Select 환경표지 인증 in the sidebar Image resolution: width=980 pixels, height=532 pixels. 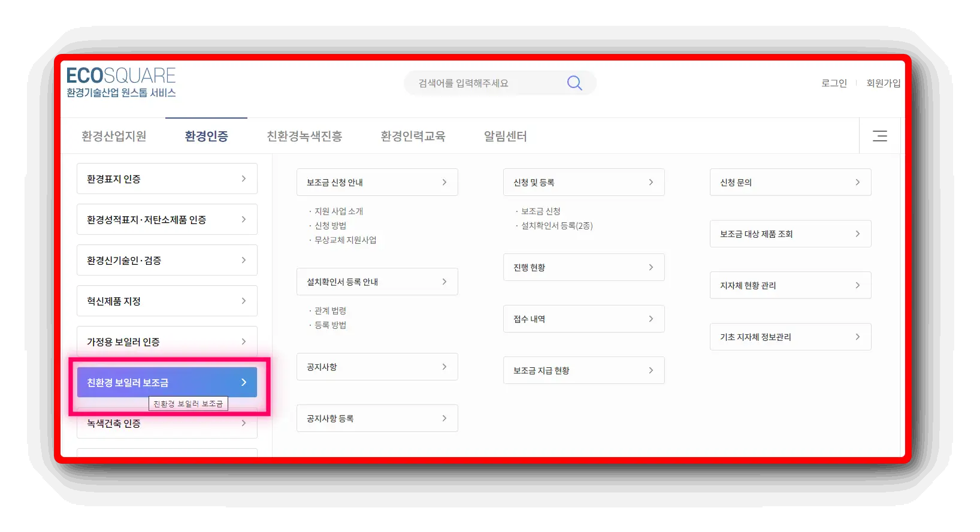(x=167, y=179)
